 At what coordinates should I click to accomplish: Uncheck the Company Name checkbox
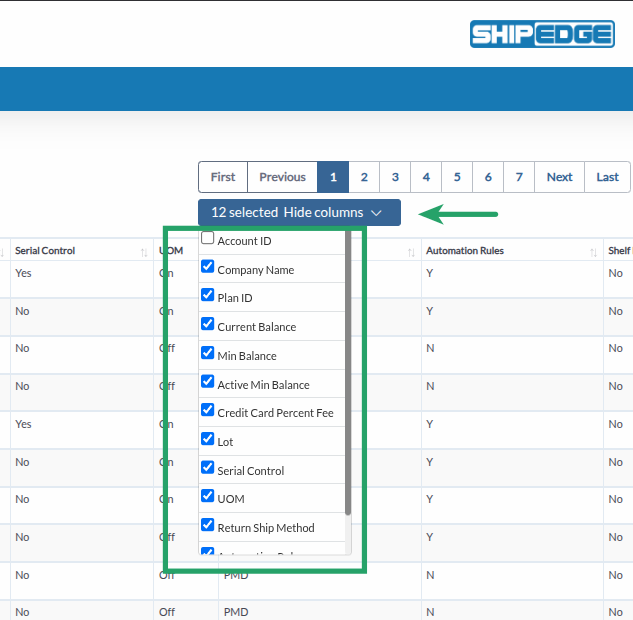point(208,266)
